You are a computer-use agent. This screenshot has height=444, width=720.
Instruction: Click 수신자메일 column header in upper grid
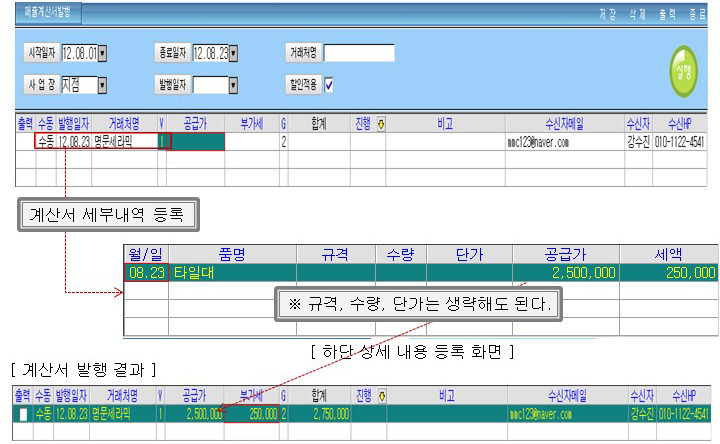[564, 124]
